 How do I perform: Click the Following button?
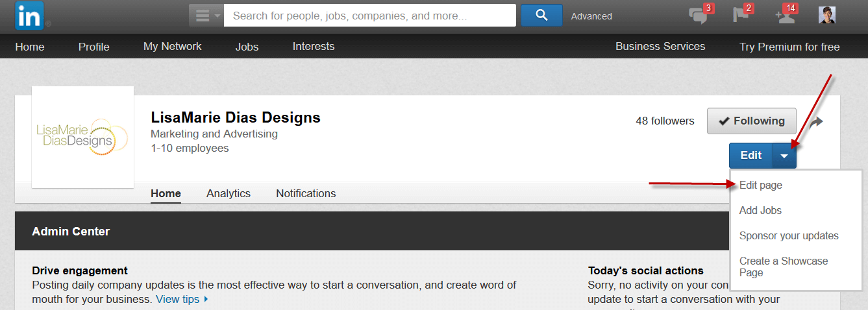[752, 121]
